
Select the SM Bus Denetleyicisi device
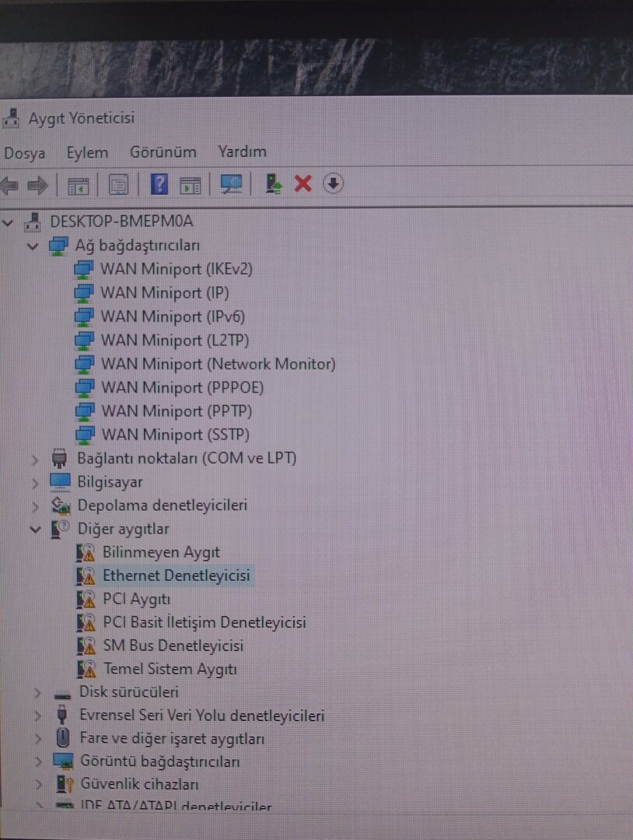(x=173, y=646)
